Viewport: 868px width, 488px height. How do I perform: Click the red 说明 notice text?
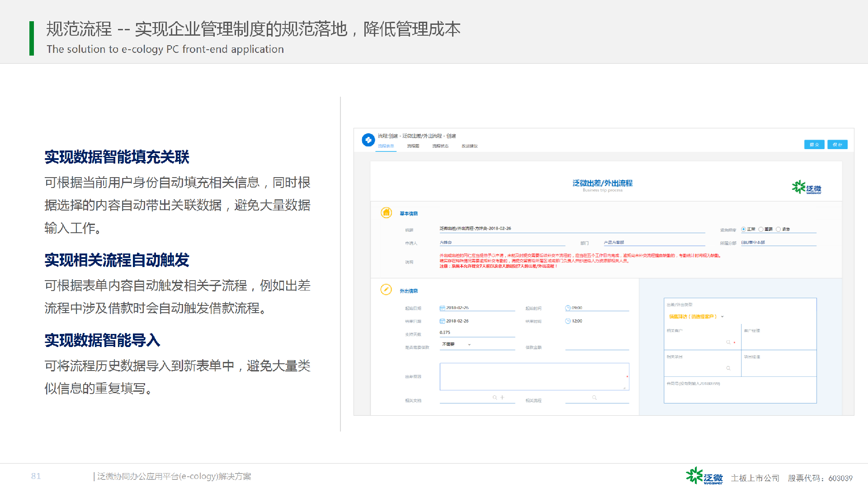(580, 261)
